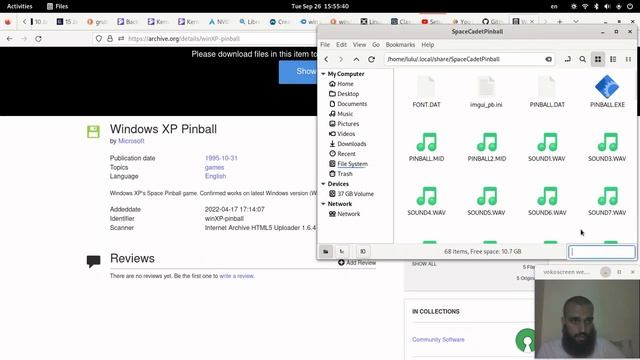Hide sidebar using status bar button

point(362,251)
